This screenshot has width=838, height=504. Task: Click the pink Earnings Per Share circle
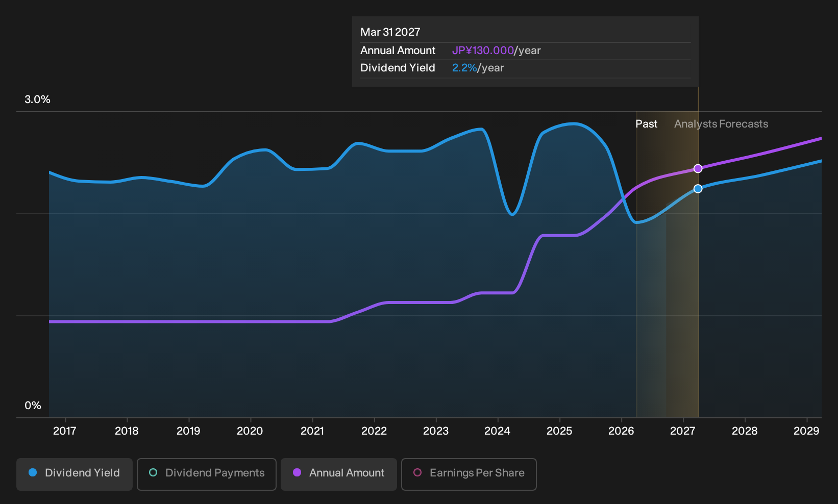tap(417, 473)
